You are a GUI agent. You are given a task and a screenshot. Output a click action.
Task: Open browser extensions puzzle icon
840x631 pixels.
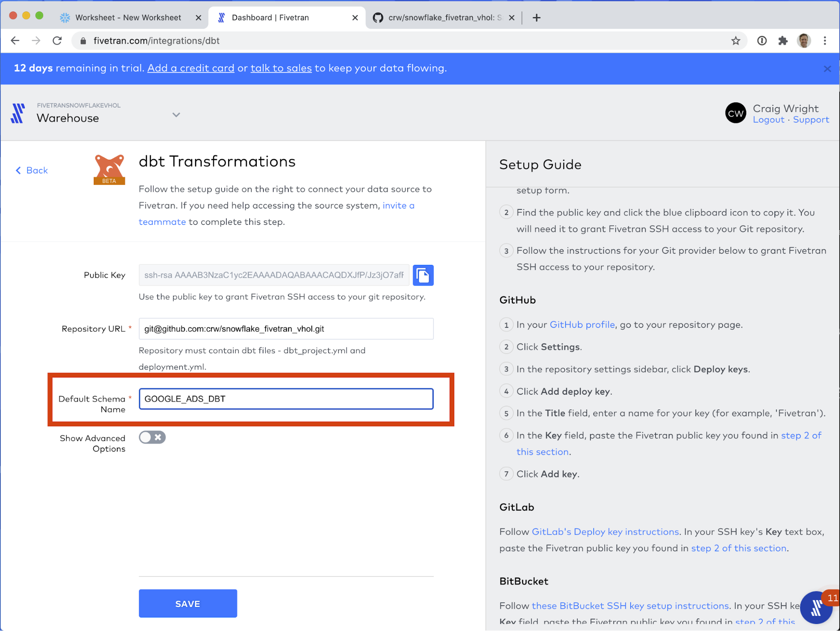782,41
